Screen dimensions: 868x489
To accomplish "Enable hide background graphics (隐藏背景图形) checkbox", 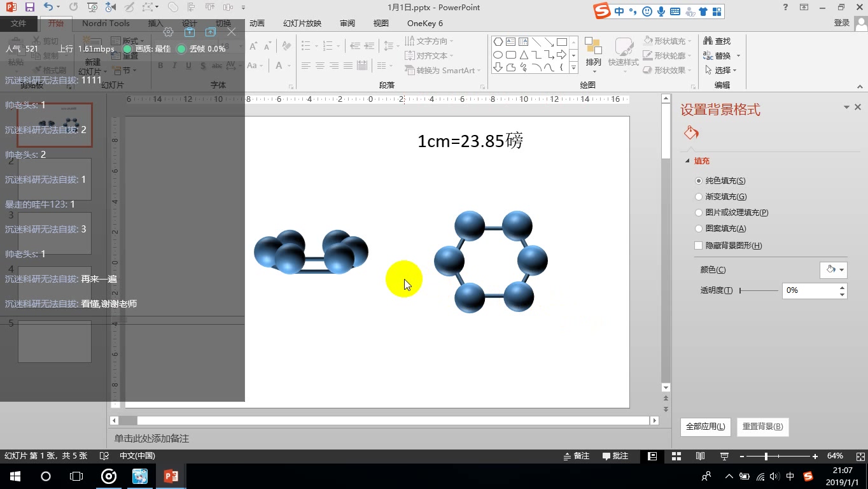I will click(699, 246).
